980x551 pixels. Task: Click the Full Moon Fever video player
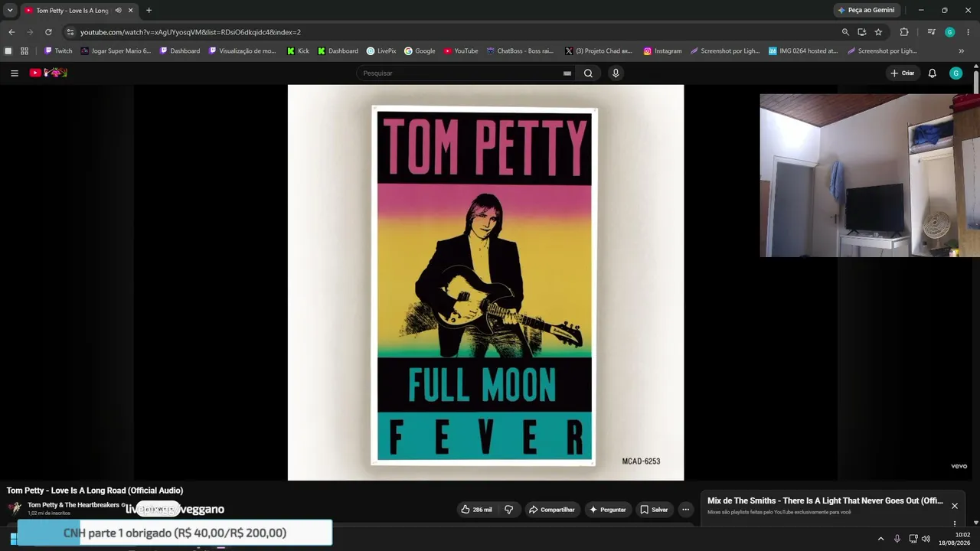pyautogui.click(x=485, y=282)
